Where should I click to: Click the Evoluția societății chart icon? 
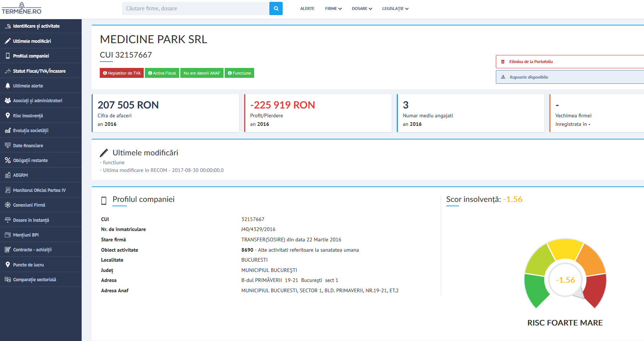pyautogui.click(x=7, y=131)
